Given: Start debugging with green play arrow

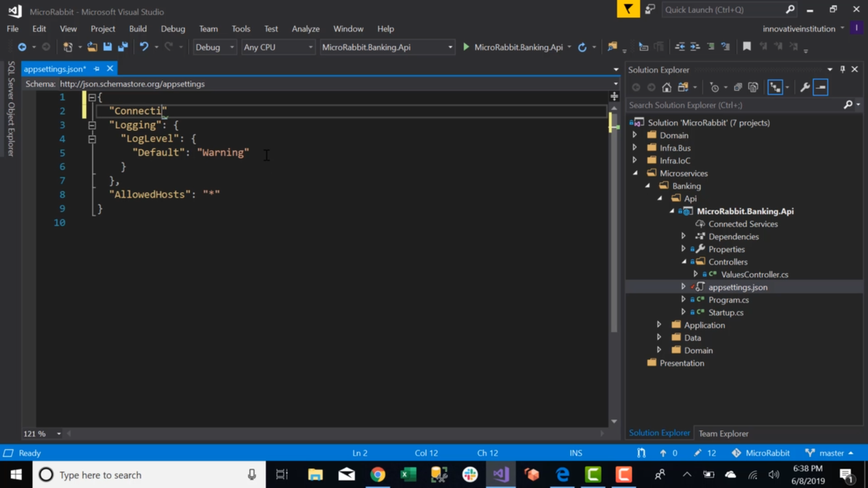Looking at the screenshot, I should pyautogui.click(x=466, y=47).
